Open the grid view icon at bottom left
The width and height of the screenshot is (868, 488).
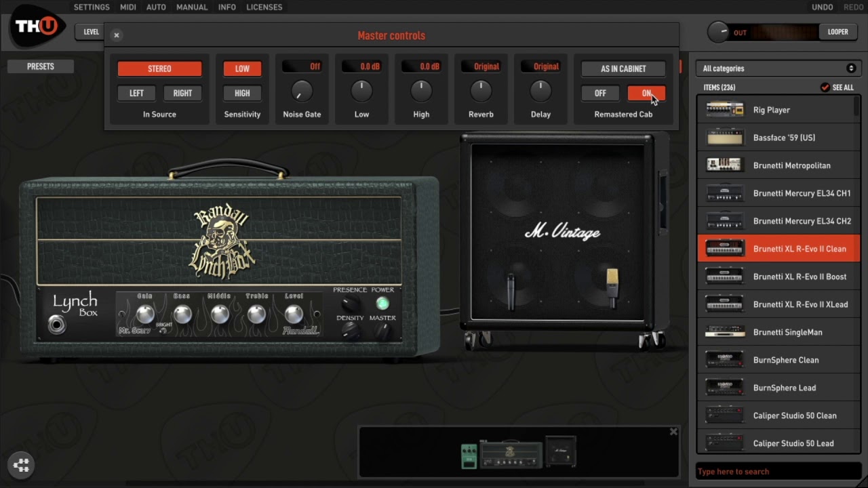[21, 465]
